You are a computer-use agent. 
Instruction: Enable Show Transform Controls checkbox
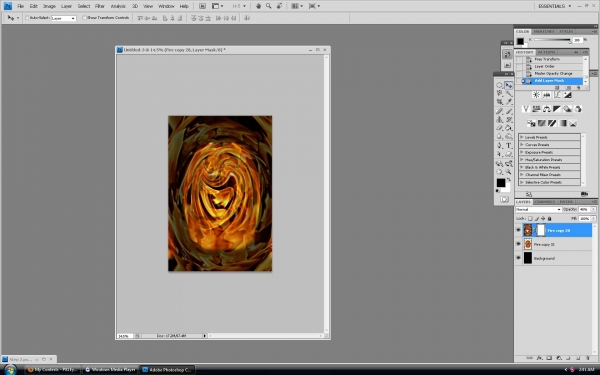[85, 18]
